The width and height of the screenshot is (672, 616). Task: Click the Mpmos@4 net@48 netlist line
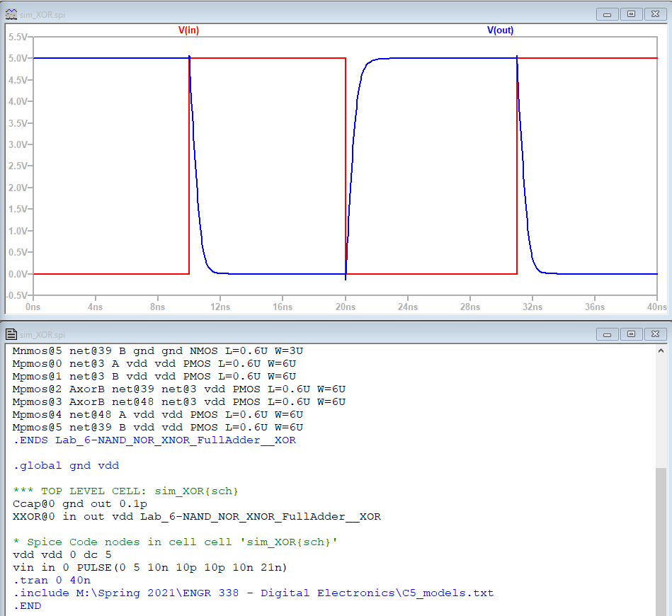(158, 415)
